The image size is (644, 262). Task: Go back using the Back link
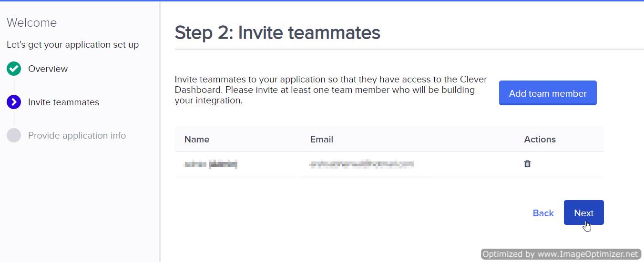pyautogui.click(x=543, y=213)
